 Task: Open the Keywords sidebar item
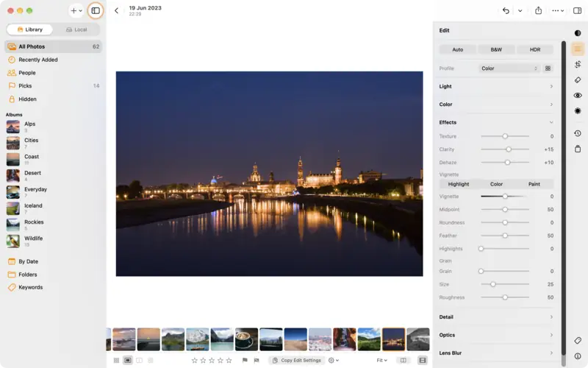coord(53,287)
